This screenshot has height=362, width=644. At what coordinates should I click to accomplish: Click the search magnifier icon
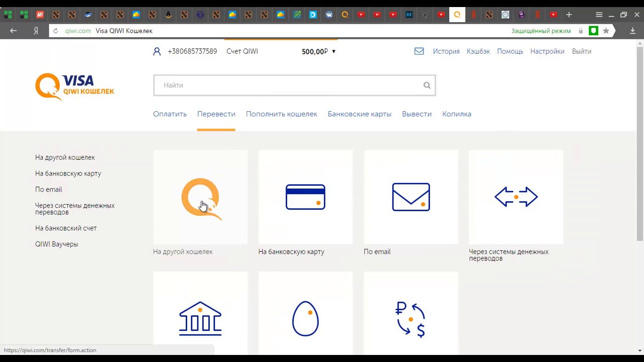(427, 85)
